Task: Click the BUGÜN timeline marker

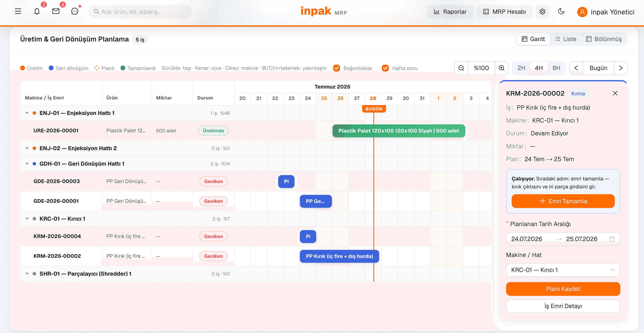Action: point(374,109)
